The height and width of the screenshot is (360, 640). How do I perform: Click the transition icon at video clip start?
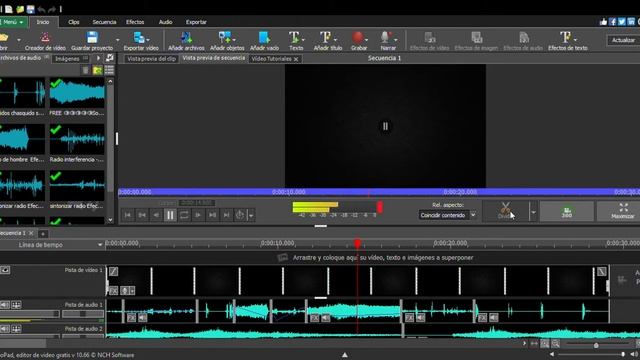(113, 271)
